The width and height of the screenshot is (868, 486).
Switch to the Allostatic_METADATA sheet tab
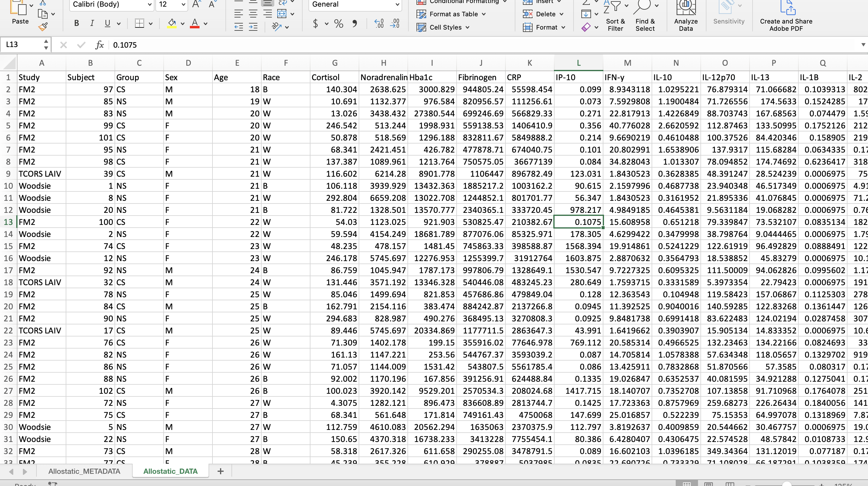tap(84, 471)
